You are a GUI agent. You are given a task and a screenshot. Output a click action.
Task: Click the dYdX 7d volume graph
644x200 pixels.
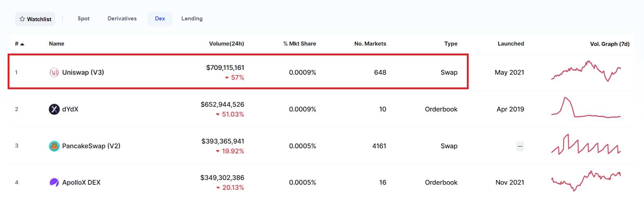coord(586,108)
